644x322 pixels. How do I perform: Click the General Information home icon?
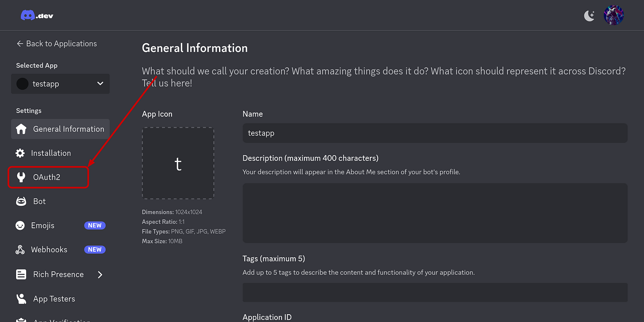[21, 129]
